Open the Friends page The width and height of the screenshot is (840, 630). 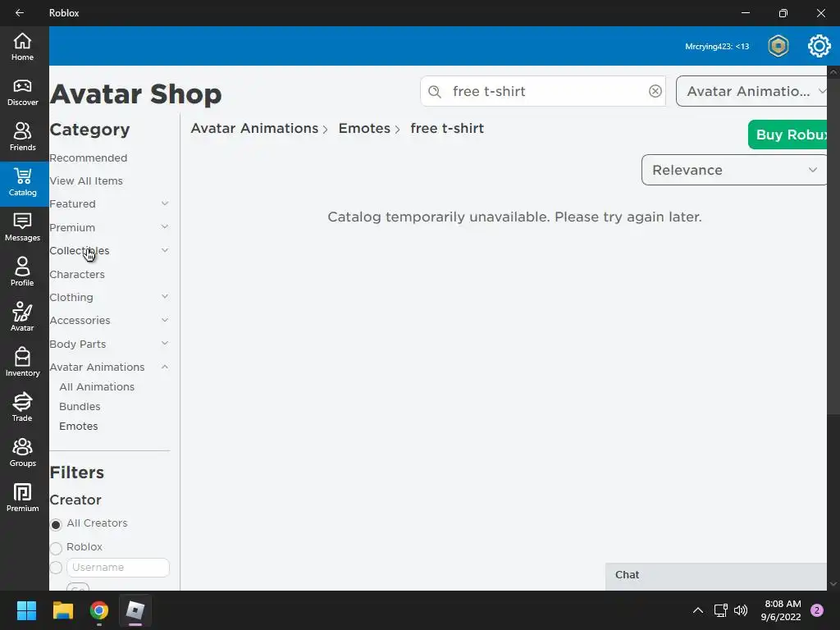tap(22, 138)
